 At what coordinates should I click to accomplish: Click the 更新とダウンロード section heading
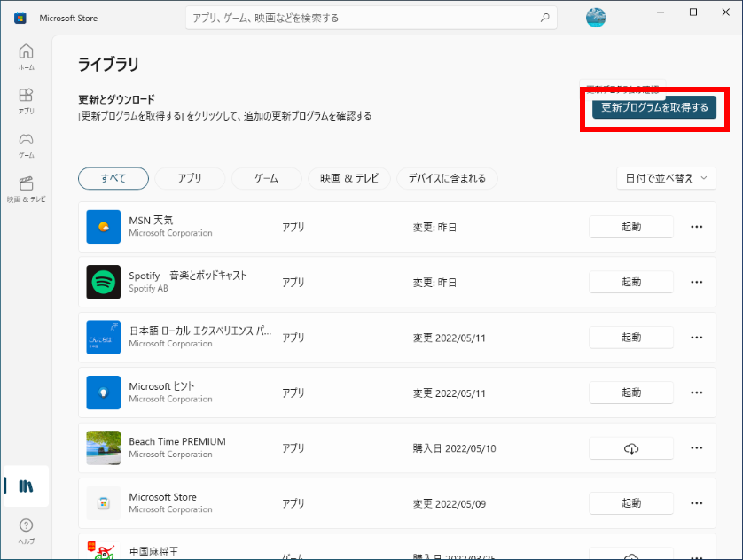116,99
